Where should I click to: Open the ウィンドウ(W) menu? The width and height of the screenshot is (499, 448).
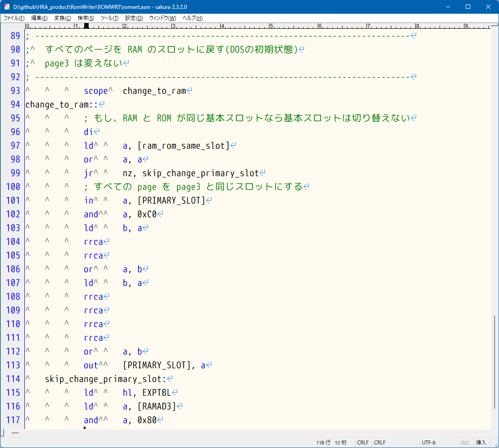pyautogui.click(x=162, y=18)
